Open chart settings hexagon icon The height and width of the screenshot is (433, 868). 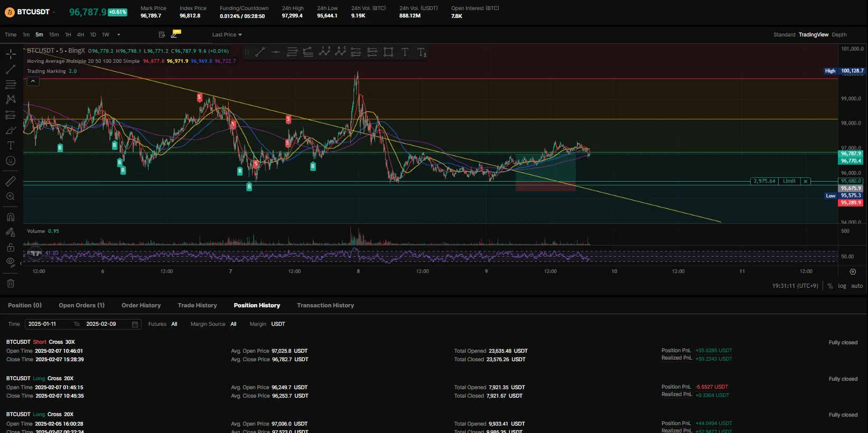tap(853, 272)
